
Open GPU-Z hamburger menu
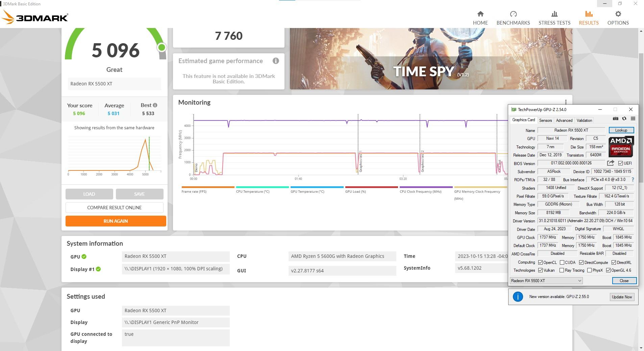point(633,119)
